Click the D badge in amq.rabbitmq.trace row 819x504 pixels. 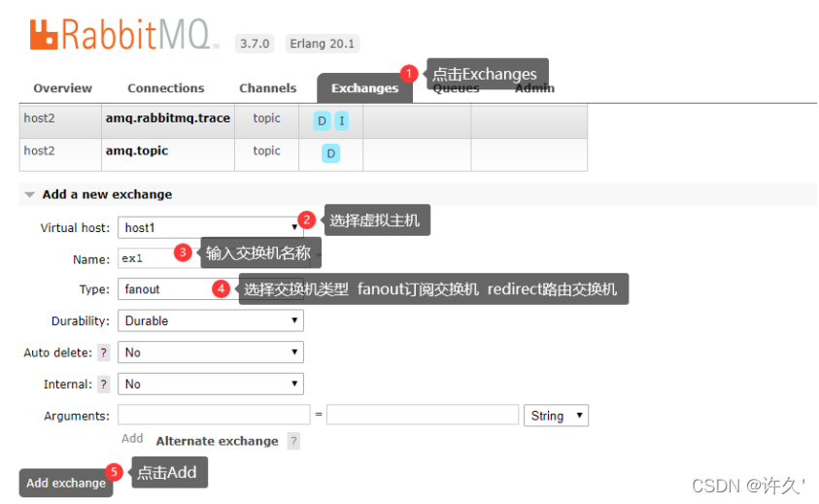coord(322,121)
